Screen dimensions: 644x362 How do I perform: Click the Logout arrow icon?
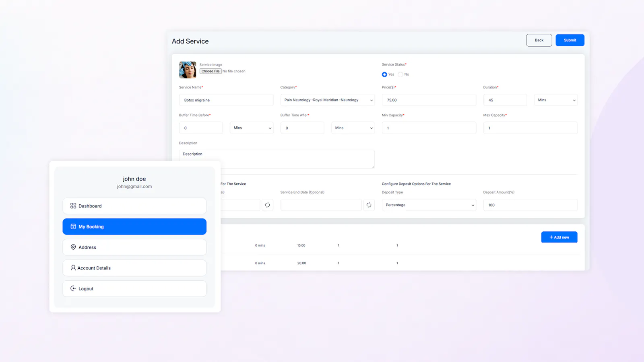(73, 288)
